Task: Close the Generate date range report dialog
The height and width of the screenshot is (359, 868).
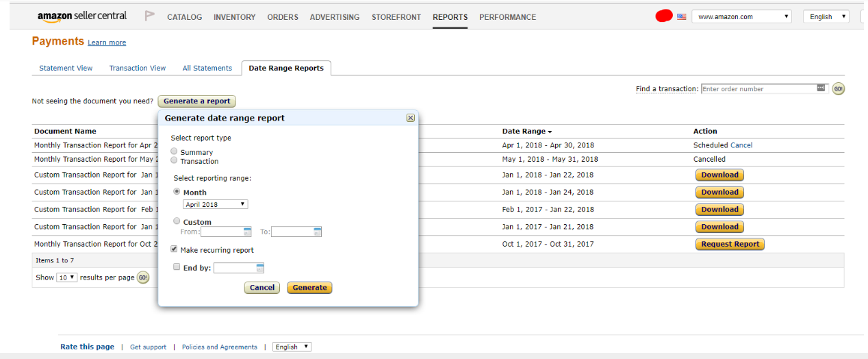Action: click(x=411, y=118)
